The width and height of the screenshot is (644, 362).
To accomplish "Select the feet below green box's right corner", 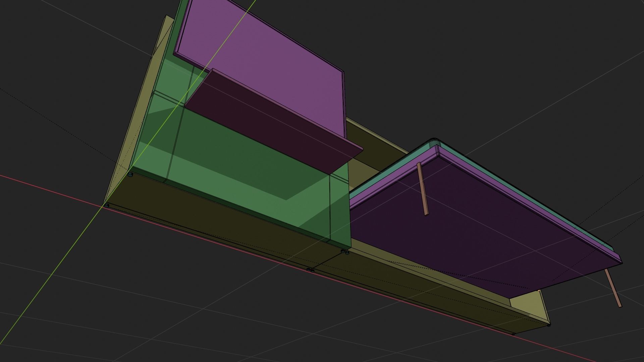I will [345, 252].
